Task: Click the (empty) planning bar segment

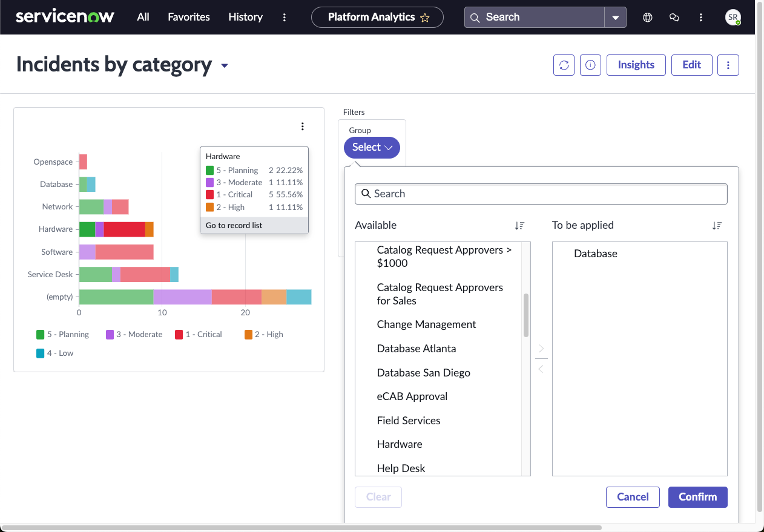Action: point(116,297)
